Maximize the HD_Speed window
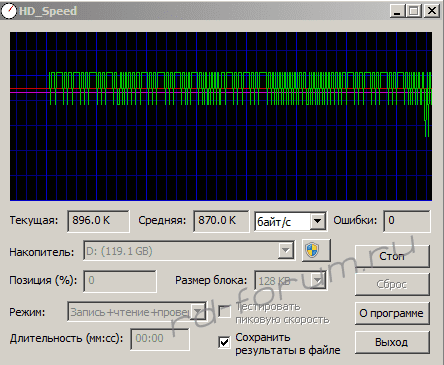This screenshot has width=444, height=365. point(414,11)
